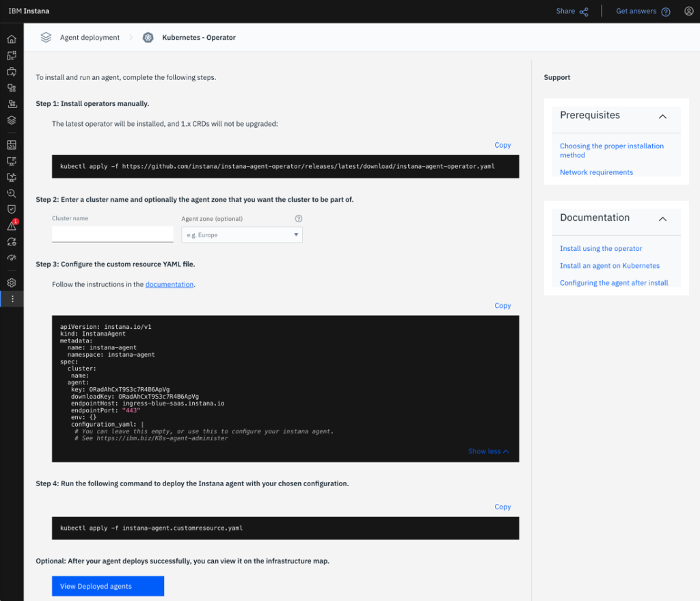The height and width of the screenshot is (601, 700).
Task: Select the Kubernetes - Operator breadcrumb label
Action: 198,38
